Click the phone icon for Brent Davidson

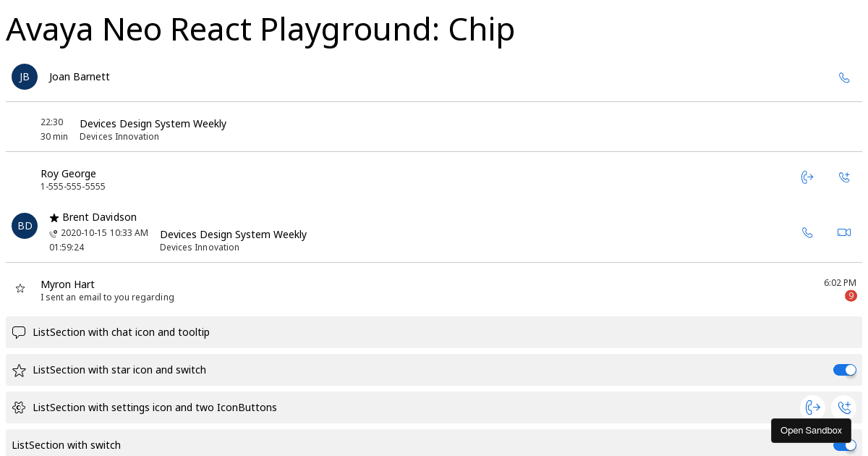point(808,232)
